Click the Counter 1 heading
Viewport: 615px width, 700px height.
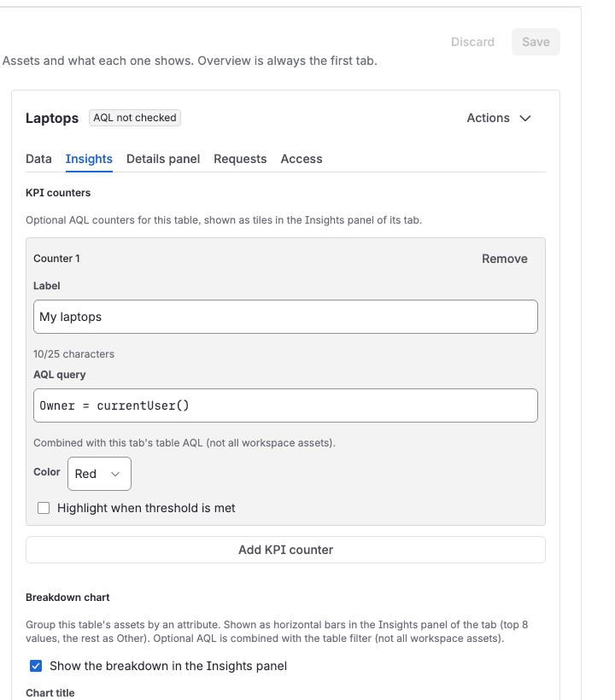click(56, 259)
